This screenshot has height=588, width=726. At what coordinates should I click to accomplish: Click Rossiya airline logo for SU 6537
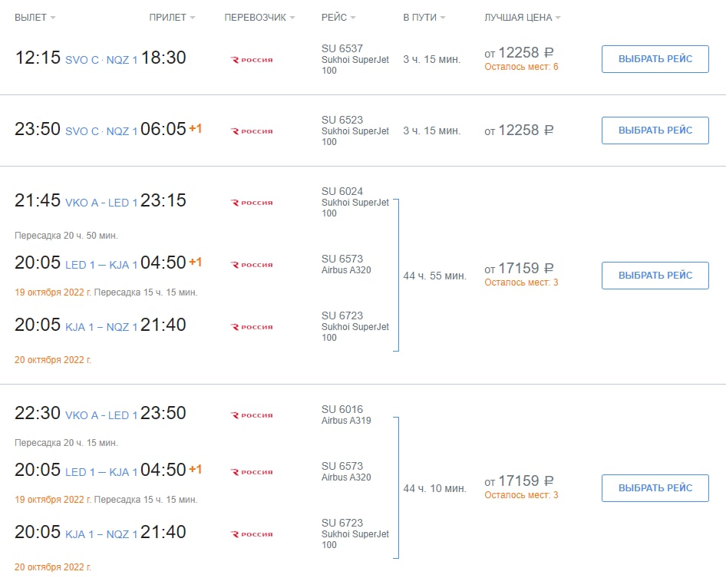pyautogui.click(x=252, y=60)
